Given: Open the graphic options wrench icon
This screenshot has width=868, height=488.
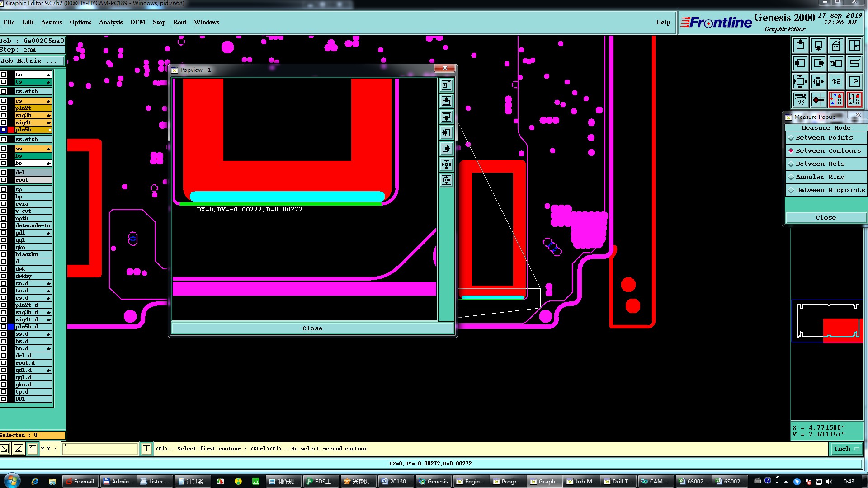Looking at the screenshot, I should (x=800, y=99).
